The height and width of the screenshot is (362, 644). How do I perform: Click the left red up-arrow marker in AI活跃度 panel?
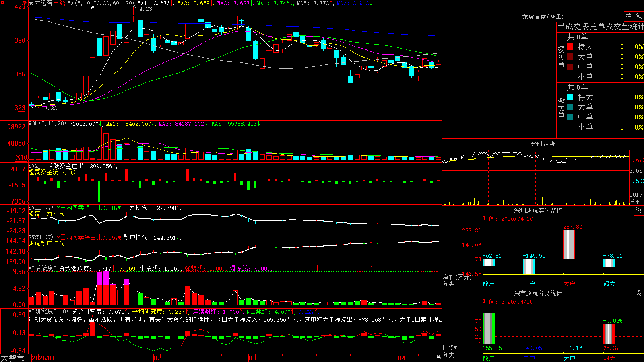click(x=318, y=268)
